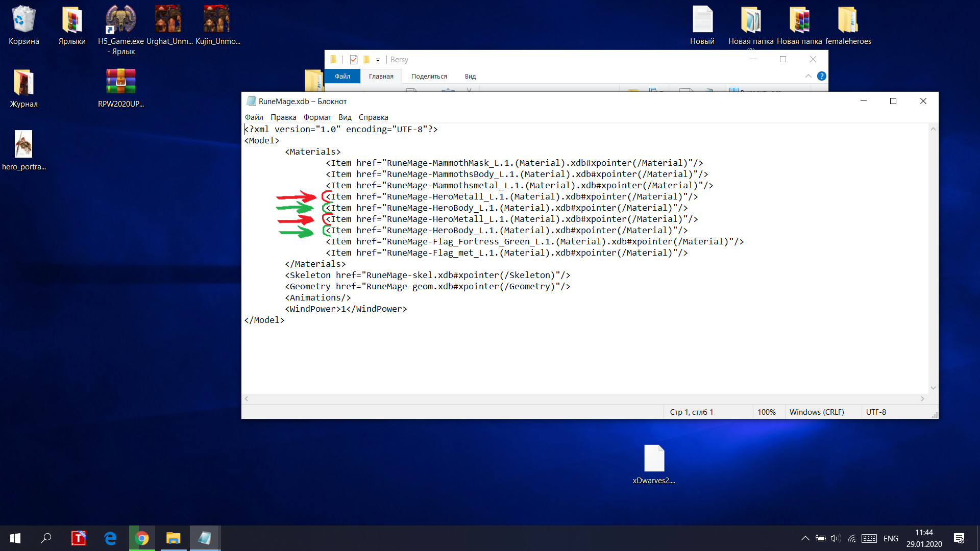Click the Notepad horizontal scrollbar right arrow
The height and width of the screenshot is (551, 980).
(x=922, y=398)
